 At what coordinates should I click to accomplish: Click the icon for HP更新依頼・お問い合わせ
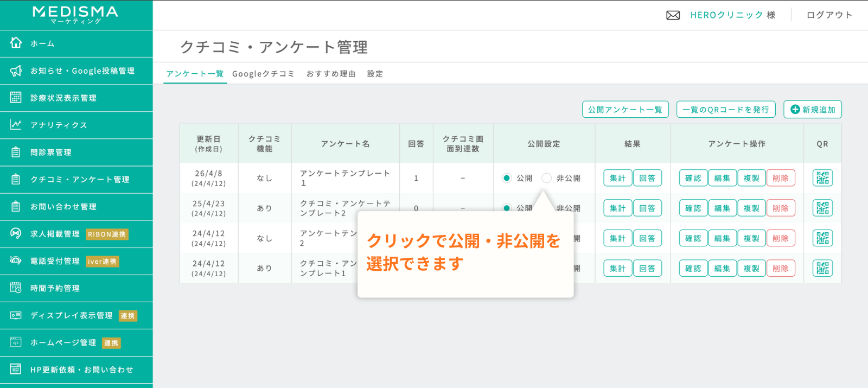click(x=16, y=370)
